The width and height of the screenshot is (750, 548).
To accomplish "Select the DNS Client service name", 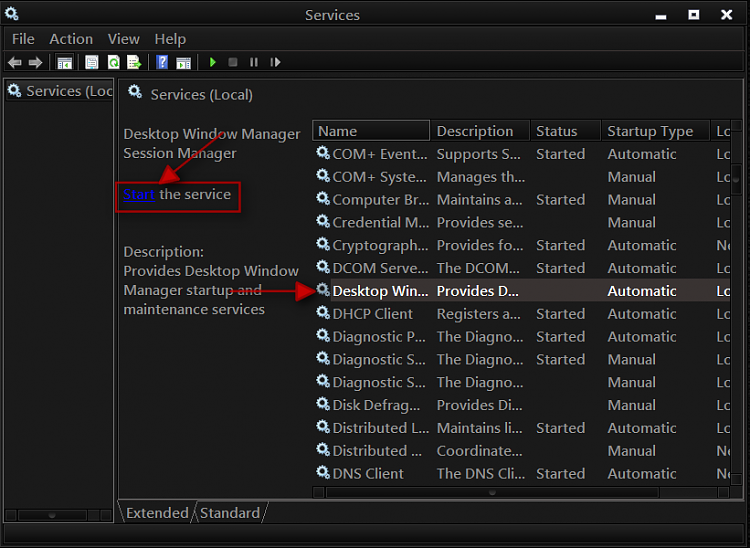I will tap(368, 473).
